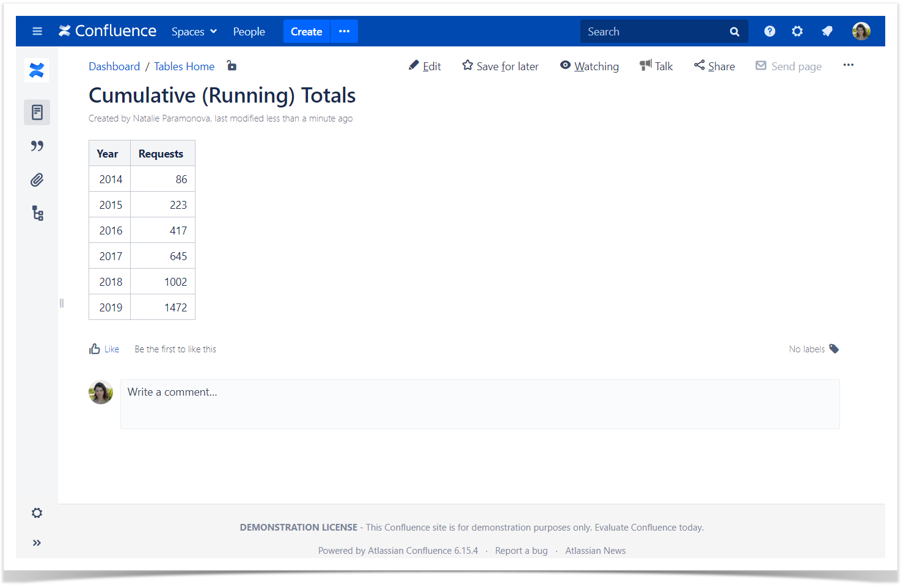
Task: Expand the Spaces dropdown menu
Action: click(x=194, y=32)
